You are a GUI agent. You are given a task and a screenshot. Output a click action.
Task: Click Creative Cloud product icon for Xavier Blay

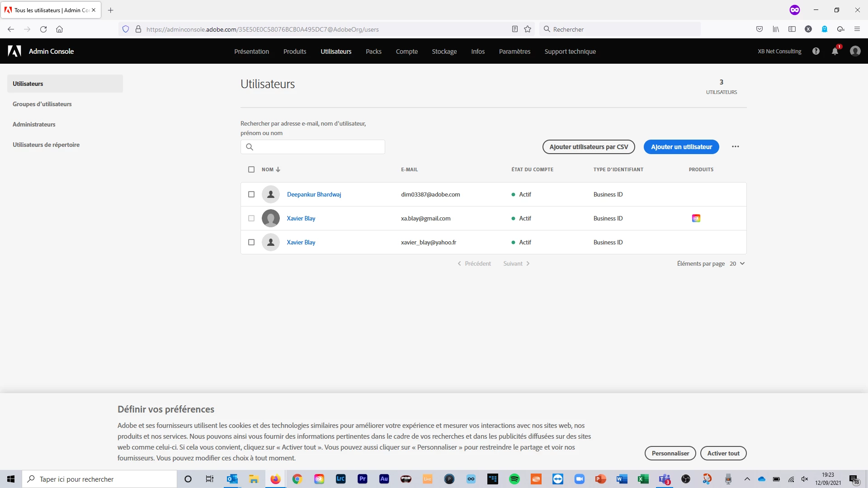(x=696, y=218)
